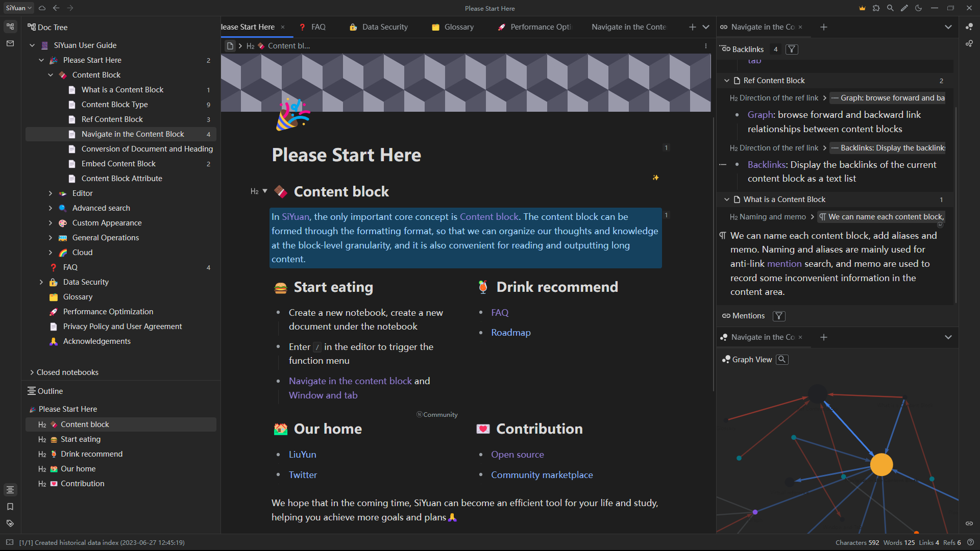This screenshot has height=551, width=980.
Task: Select Ref Content Block in Doc Tree
Action: [x=112, y=119]
